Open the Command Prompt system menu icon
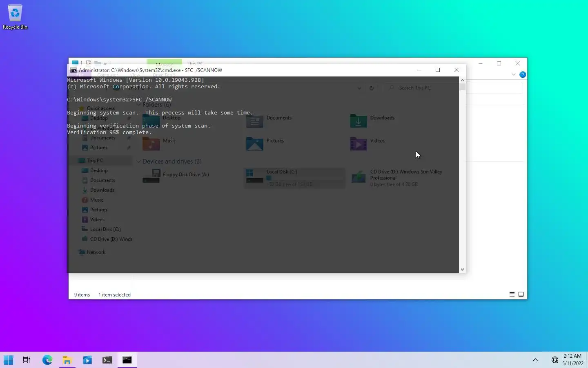588x368 pixels. 73,70
